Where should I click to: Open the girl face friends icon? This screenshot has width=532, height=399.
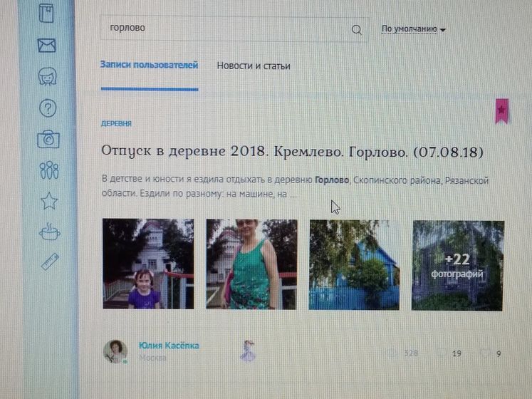coord(48,76)
